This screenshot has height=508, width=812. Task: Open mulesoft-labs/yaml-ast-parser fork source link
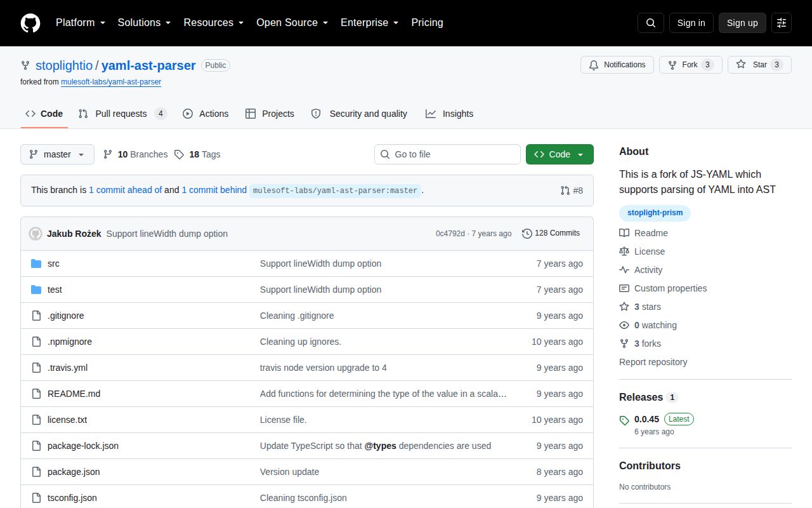(x=111, y=82)
